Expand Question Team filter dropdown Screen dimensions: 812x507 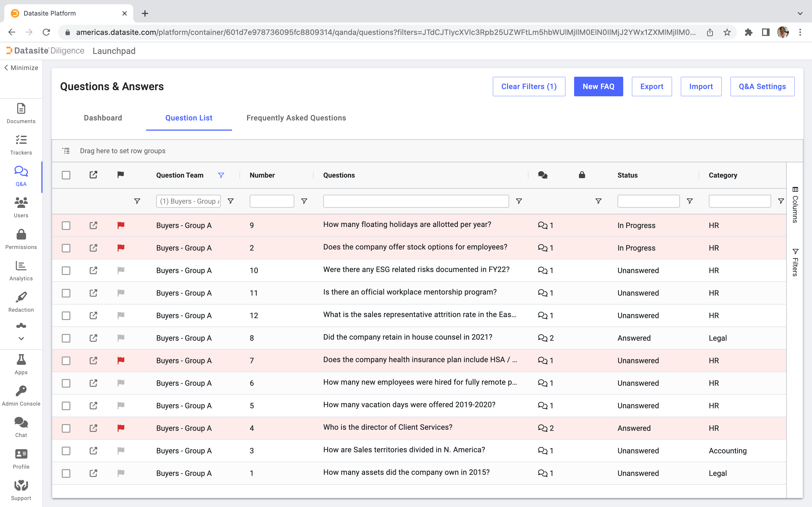188,201
